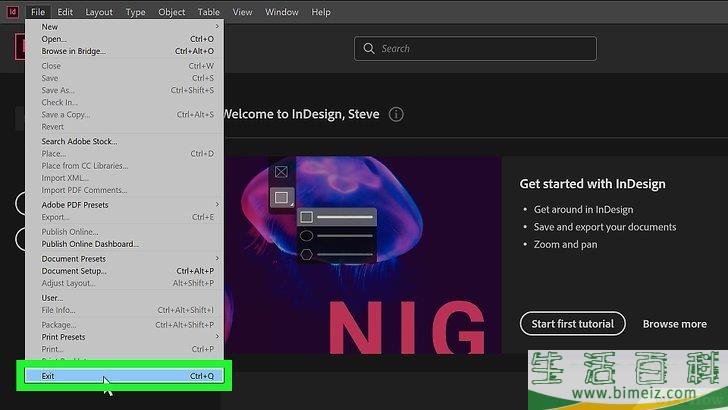Screen dimensions: 728x410
Task: Choose Browse in Bridge...
Action: (x=124, y=51)
